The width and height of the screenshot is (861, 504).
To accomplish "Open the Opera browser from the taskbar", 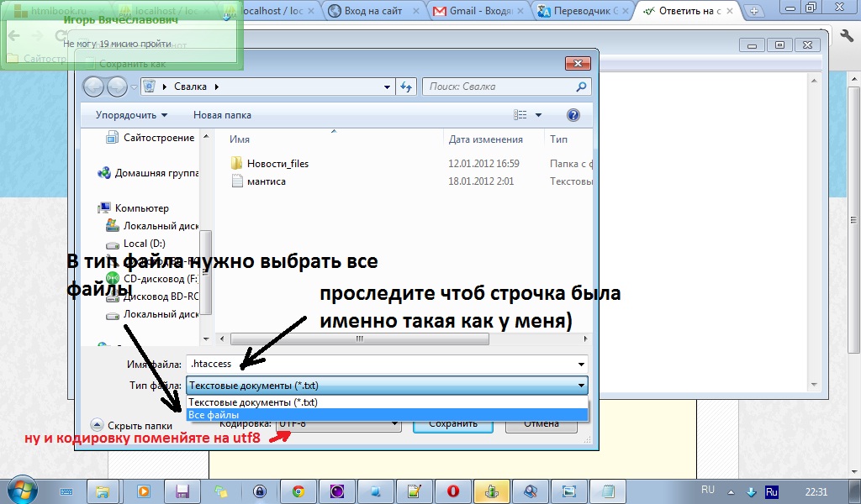I will pos(452,491).
